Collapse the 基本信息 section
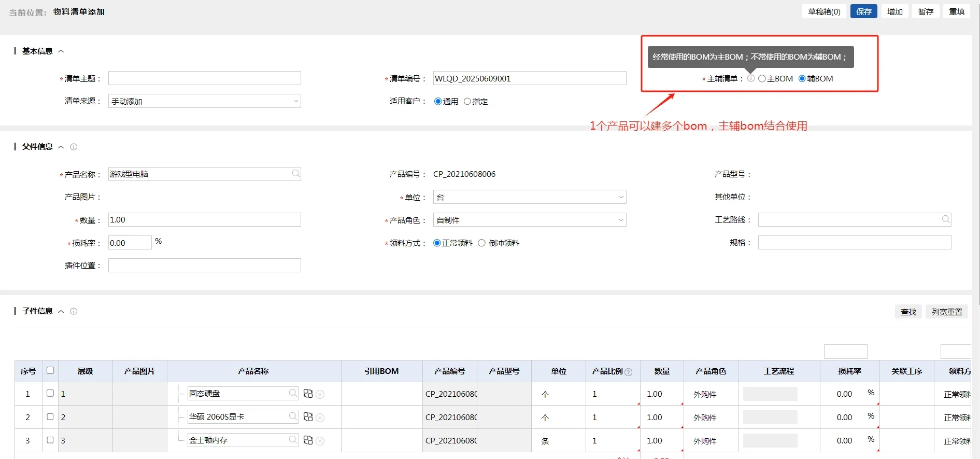The width and height of the screenshot is (980, 459). pos(61,51)
